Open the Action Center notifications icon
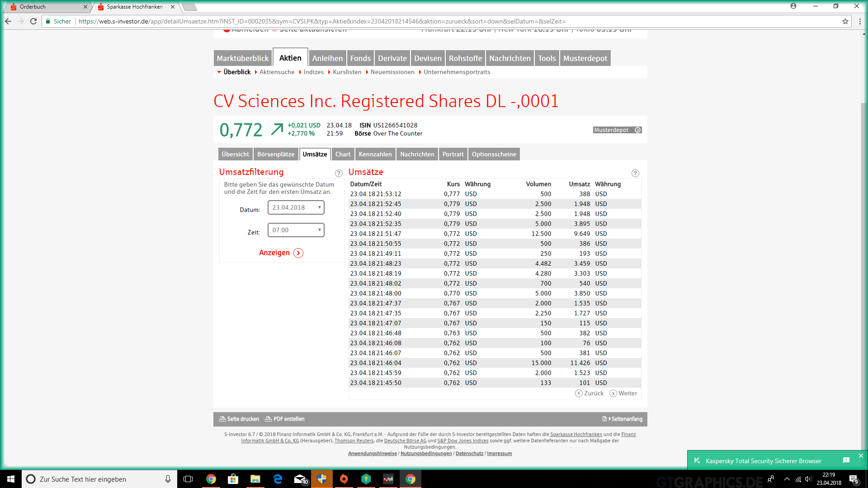868x488 pixels. coord(854,479)
